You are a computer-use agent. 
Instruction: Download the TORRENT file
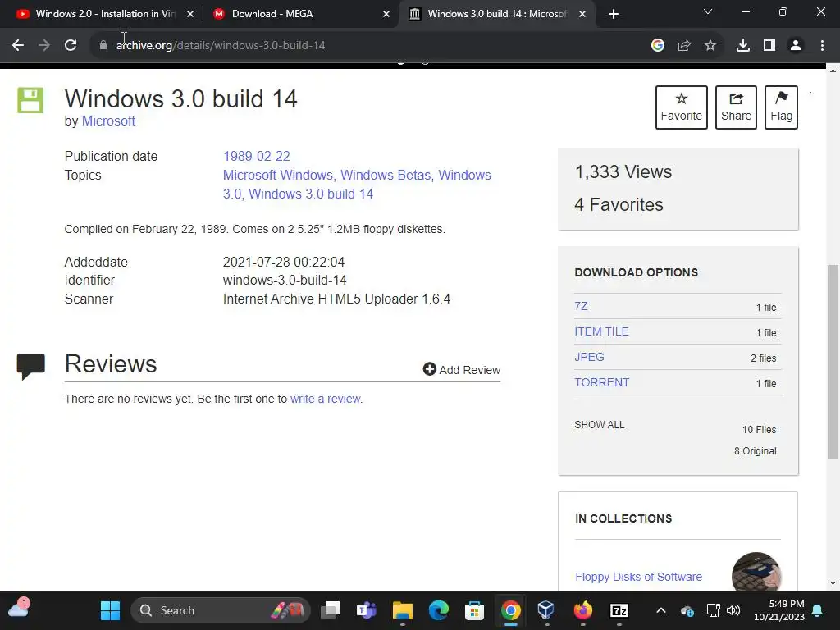pyautogui.click(x=601, y=382)
